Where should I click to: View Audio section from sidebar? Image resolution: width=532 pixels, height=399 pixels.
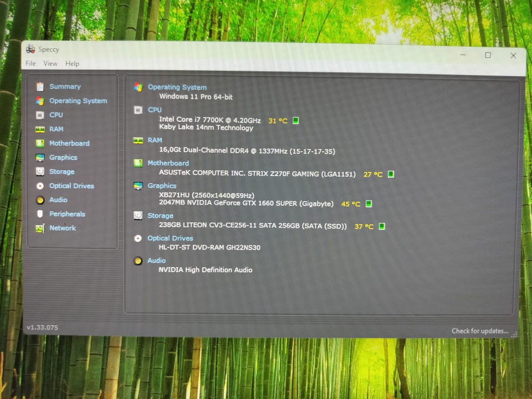coord(58,200)
